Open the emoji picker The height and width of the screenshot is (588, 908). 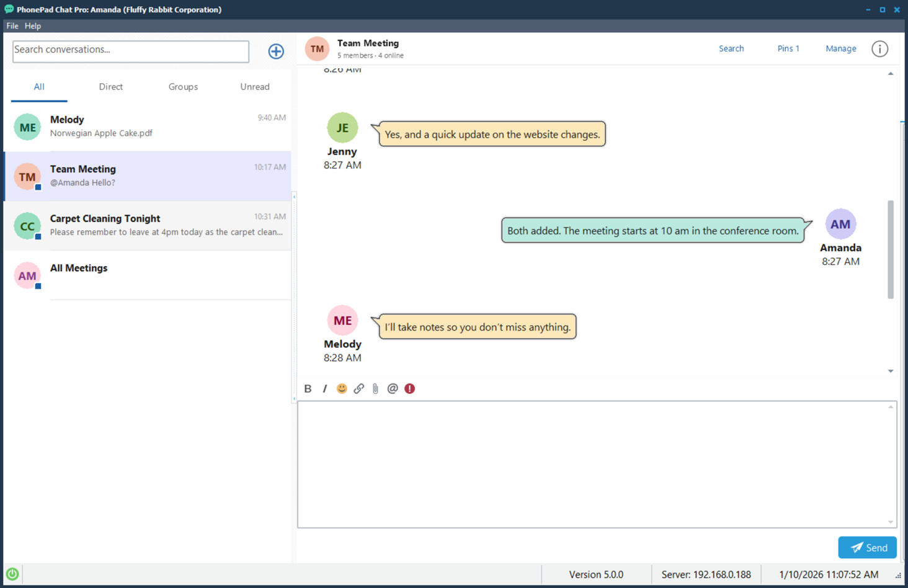[342, 388]
